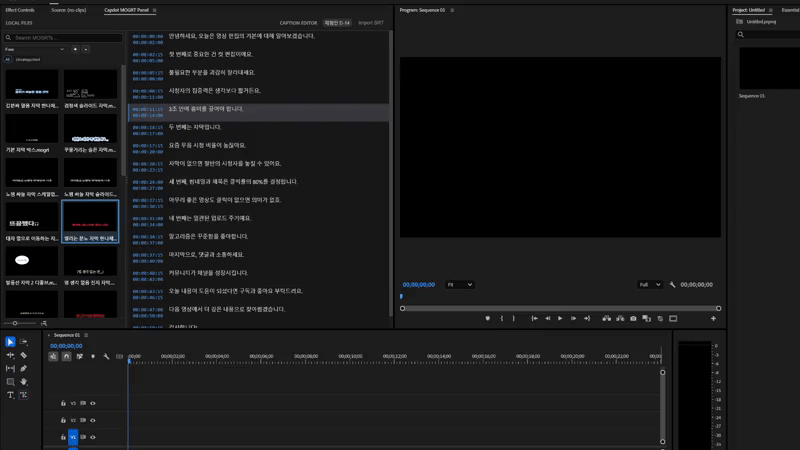
Task: Toggle Snap in timeline
Action: (67, 356)
